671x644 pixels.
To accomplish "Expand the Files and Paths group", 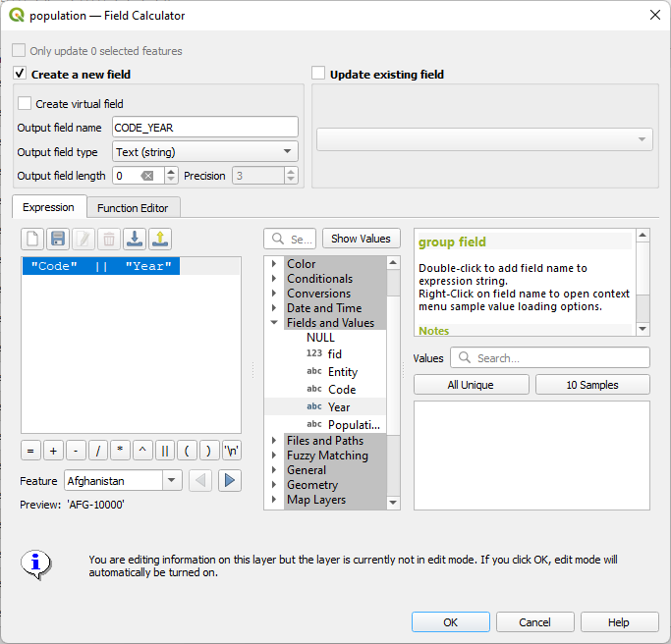I will click(x=274, y=441).
